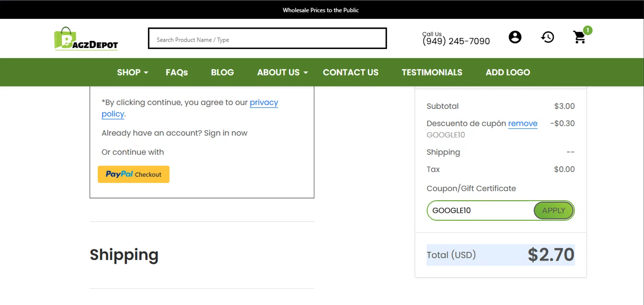This screenshot has width=644, height=305.
Task: Click the cart item count badge
Action: pos(588,30)
